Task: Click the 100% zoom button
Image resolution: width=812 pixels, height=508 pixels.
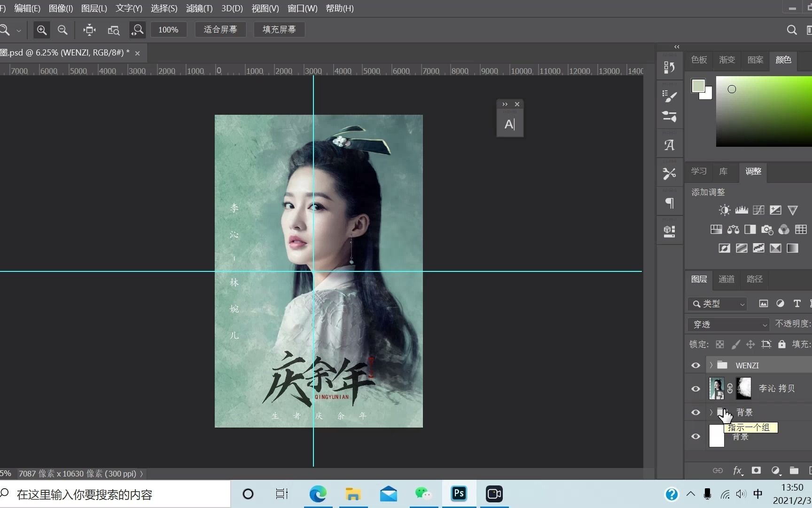Action: (168, 30)
